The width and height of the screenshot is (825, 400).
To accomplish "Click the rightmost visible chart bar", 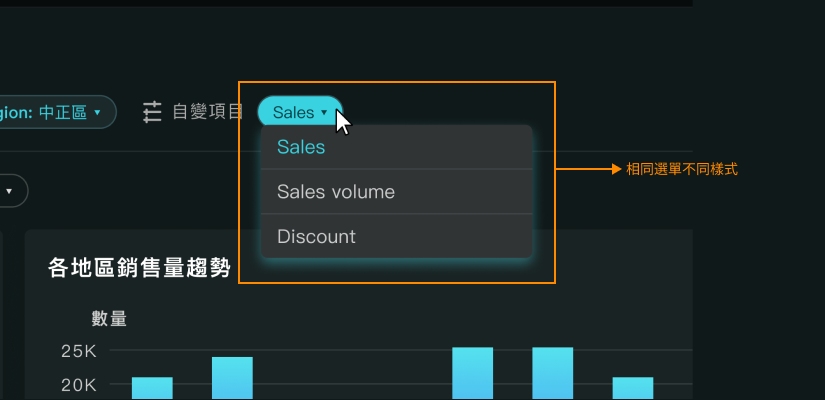I will tap(633, 388).
